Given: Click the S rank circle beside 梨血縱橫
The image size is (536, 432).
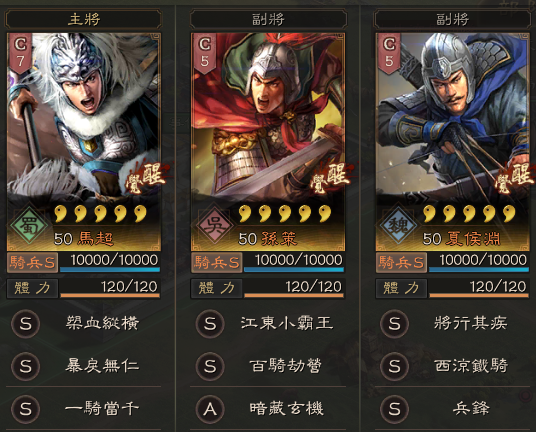Looking at the screenshot, I should point(26,324).
